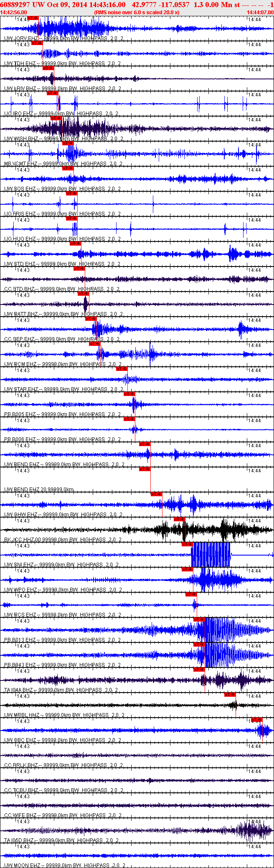Select the UW STAR EHZ station label
The width and height of the screenshot is (274, 868).
(64, 389)
